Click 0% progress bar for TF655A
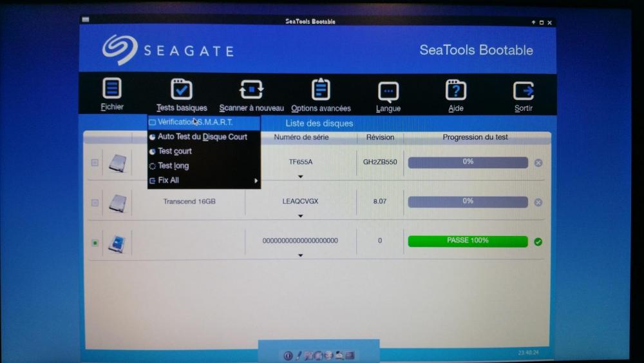This screenshot has height=363, width=644. point(468,162)
